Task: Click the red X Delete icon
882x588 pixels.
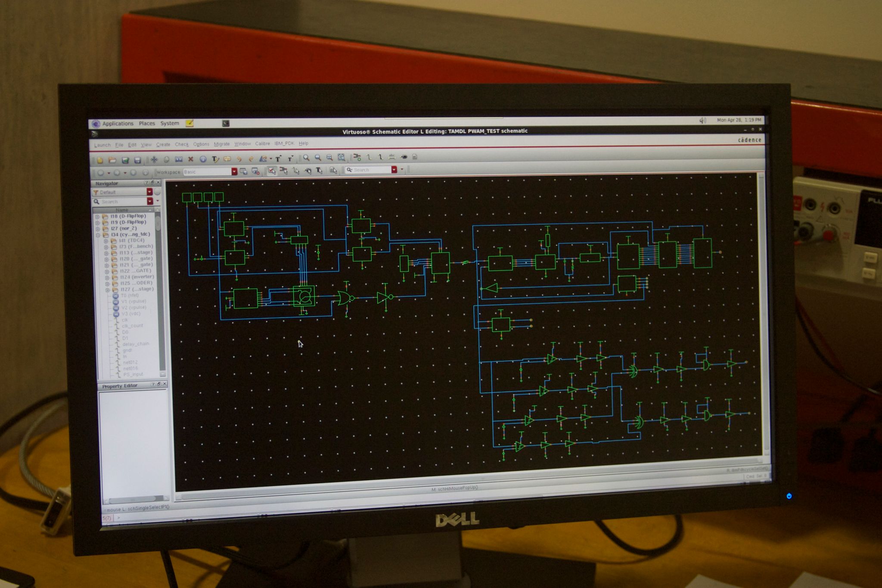Action: [190, 159]
